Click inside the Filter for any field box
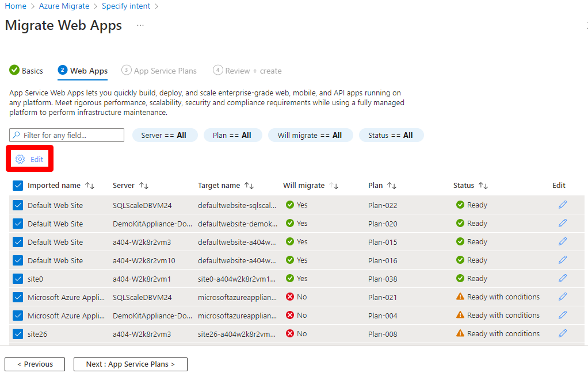This screenshot has width=588, height=373. point(66,134)
